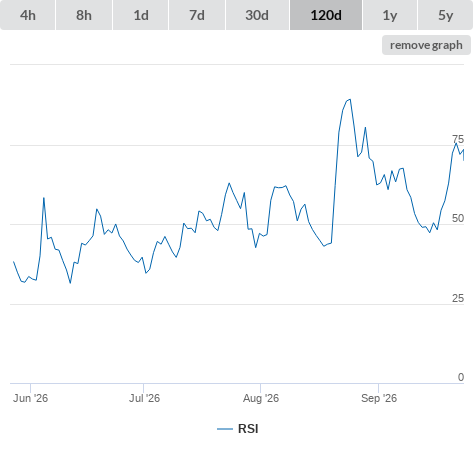474x455 pixels.
Task: Click the RSI peak in late August
Action: [349, 99]
